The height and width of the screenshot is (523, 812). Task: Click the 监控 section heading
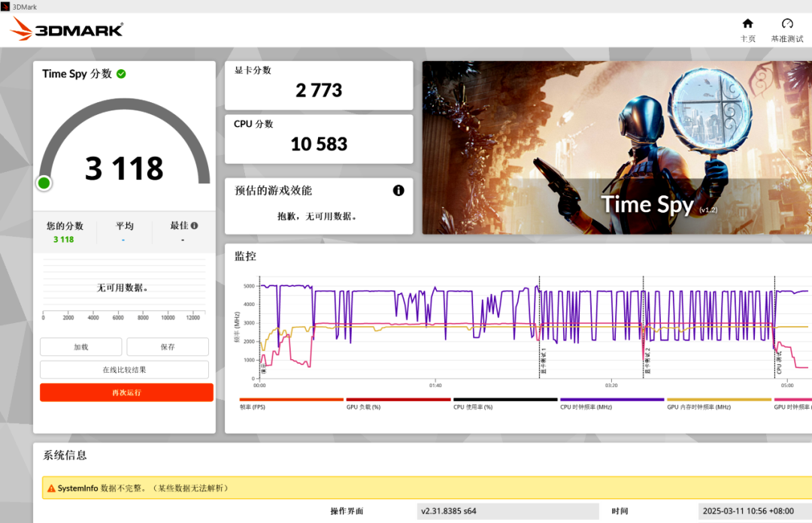[245, 255]
